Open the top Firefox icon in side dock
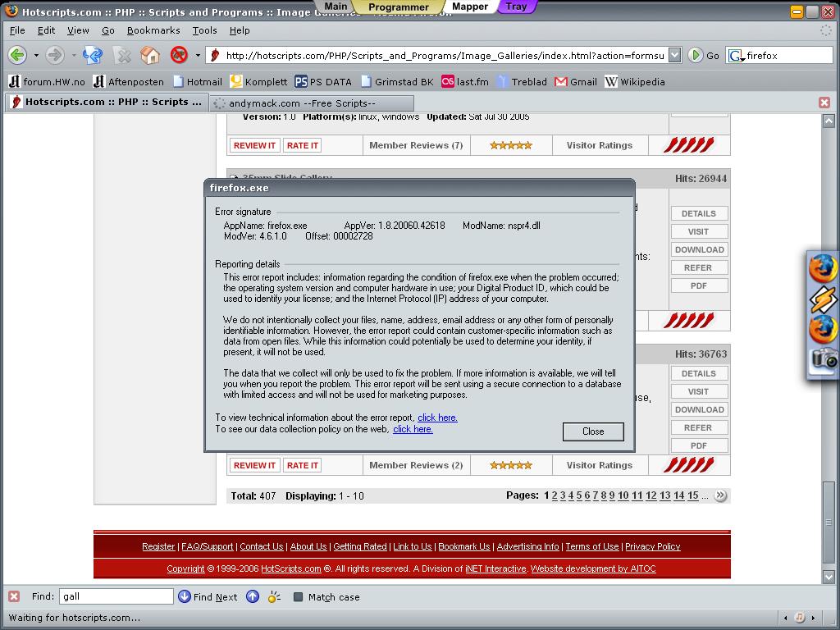The image size is (840, 630). [822, 268]
